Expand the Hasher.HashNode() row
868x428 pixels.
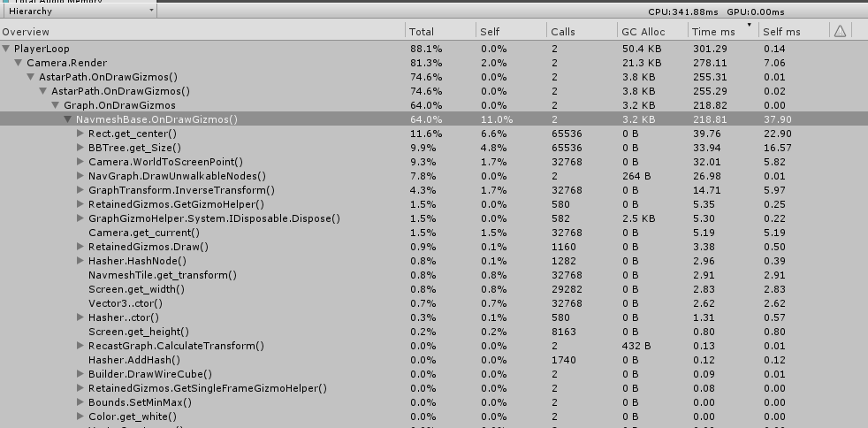(80, 261)
